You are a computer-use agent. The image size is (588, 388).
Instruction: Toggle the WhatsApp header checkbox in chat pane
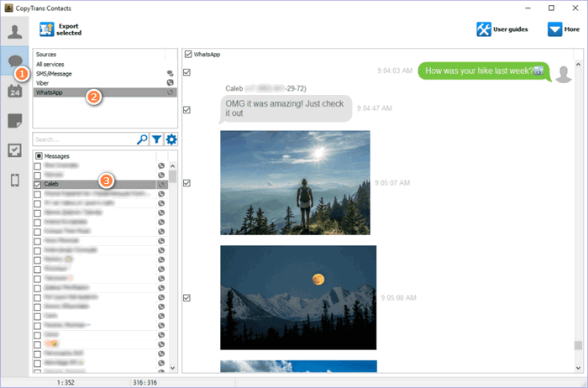[188, 55]
